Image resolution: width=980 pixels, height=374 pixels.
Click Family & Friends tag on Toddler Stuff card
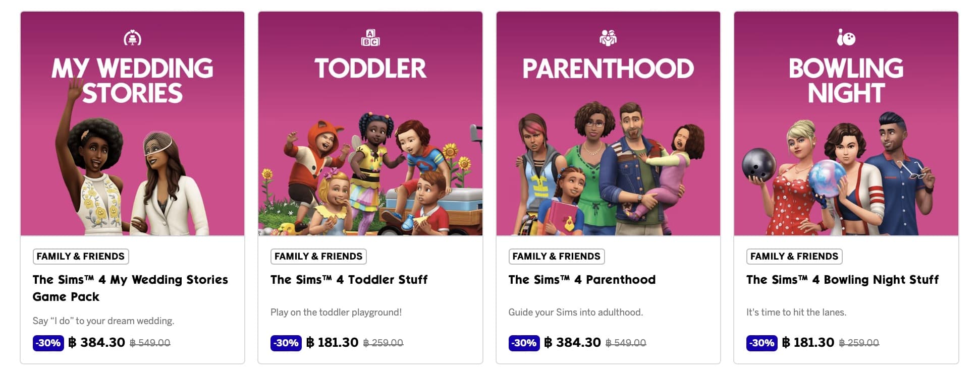point(318,257)
